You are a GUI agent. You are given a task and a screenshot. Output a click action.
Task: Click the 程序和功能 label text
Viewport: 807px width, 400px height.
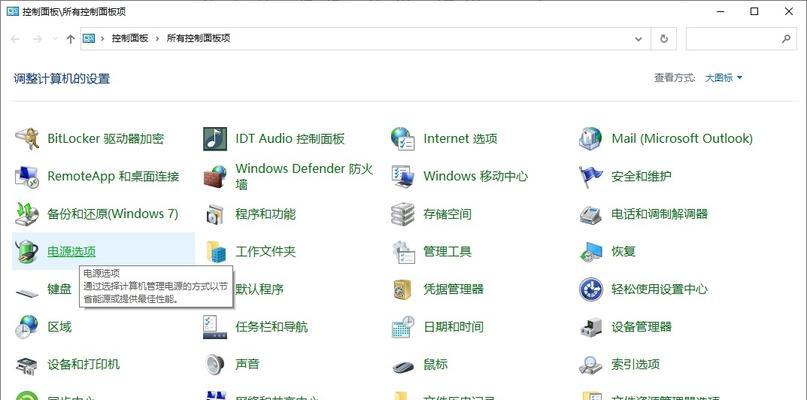click(x=266, y=214)
